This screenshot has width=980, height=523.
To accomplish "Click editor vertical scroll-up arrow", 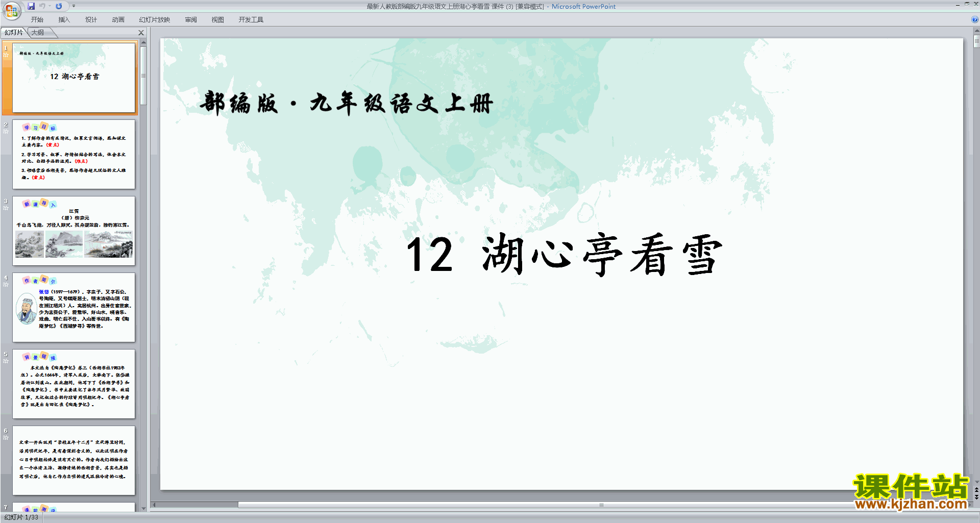I will point(976,31).
